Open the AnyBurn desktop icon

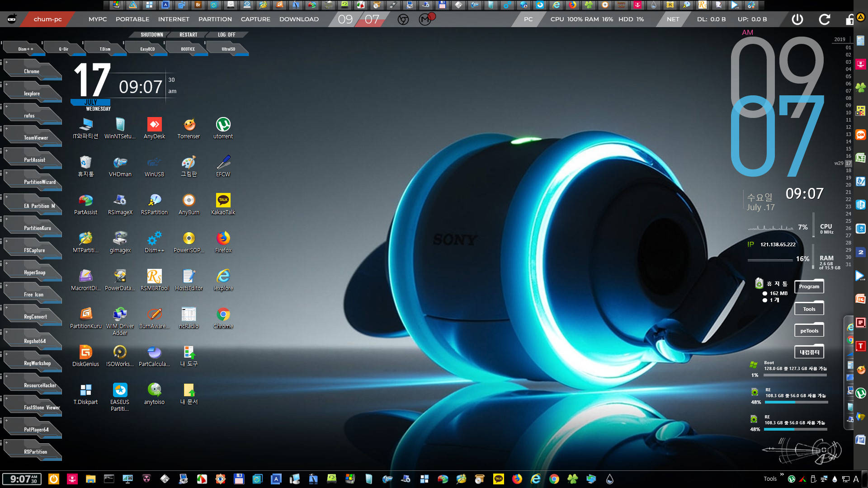click(x=189, y=204)
